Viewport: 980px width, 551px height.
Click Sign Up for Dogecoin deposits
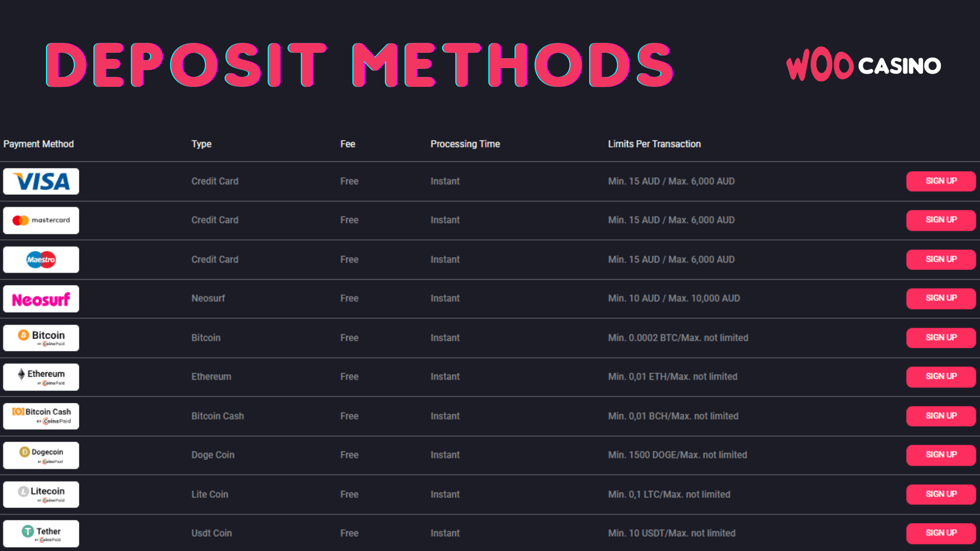pos(941,455)
